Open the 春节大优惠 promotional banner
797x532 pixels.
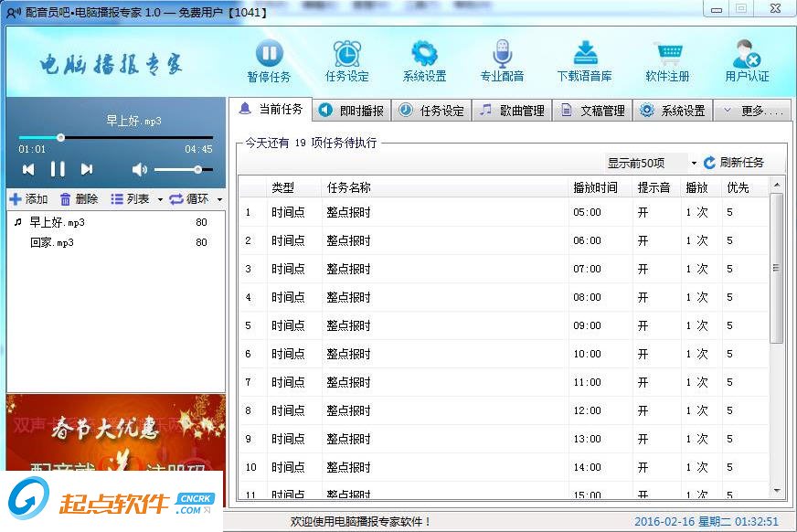click(116, 432)
